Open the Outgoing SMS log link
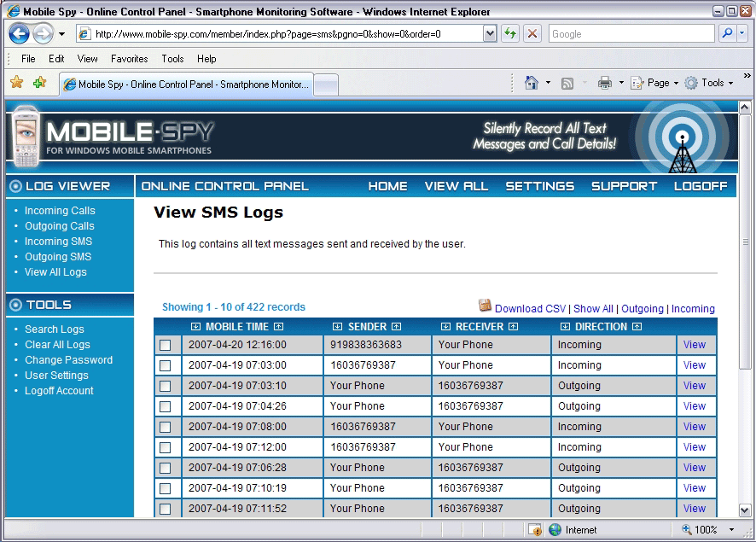 pos(58,257)
